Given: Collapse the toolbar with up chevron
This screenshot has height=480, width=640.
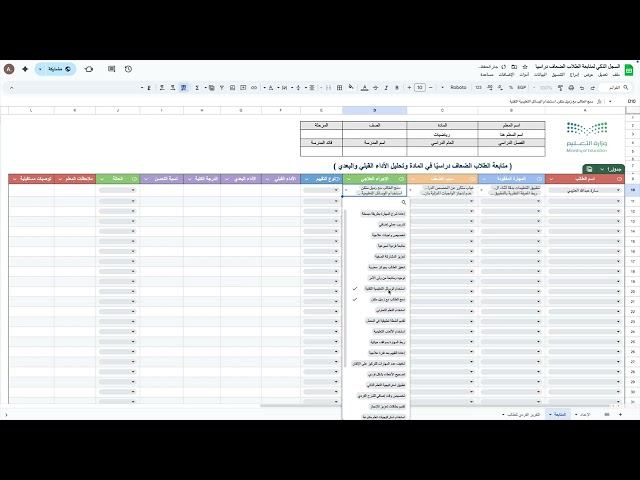Looking at the screenshot, I should point(11,87).
